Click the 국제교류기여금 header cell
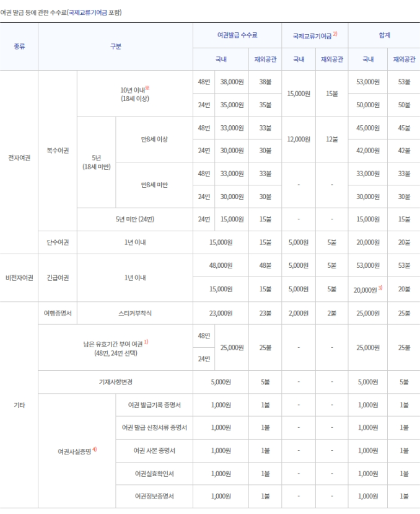The image size is (420, 514). [315, 35]
